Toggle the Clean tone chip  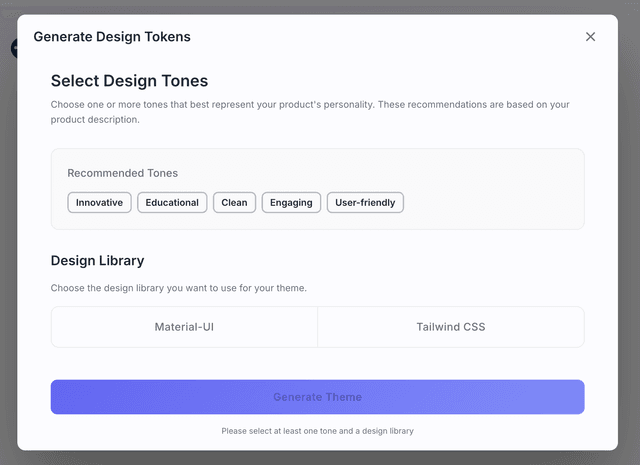pyautogui.click(x=234, y=202)
